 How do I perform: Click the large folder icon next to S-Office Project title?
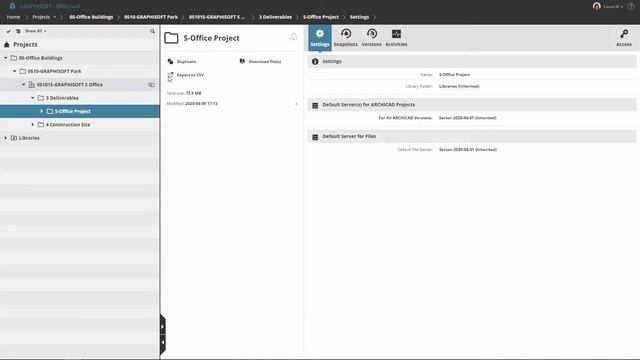pos(171,38)
